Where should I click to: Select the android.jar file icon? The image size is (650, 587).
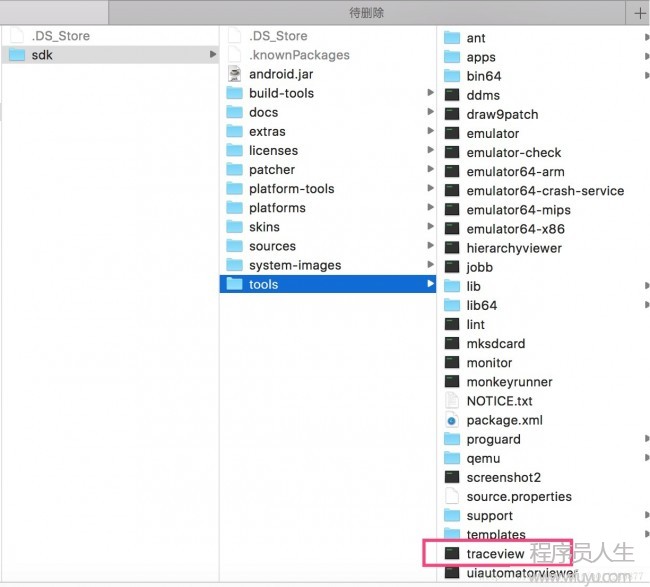click(235, 74)
